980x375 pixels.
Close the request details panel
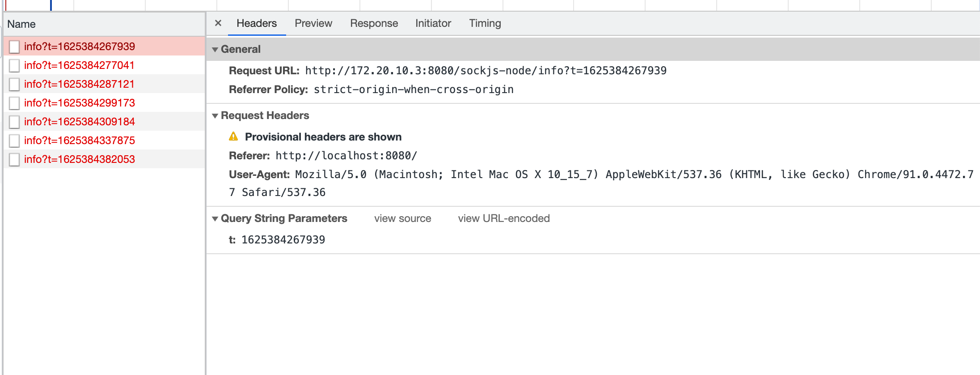[218, 23]
